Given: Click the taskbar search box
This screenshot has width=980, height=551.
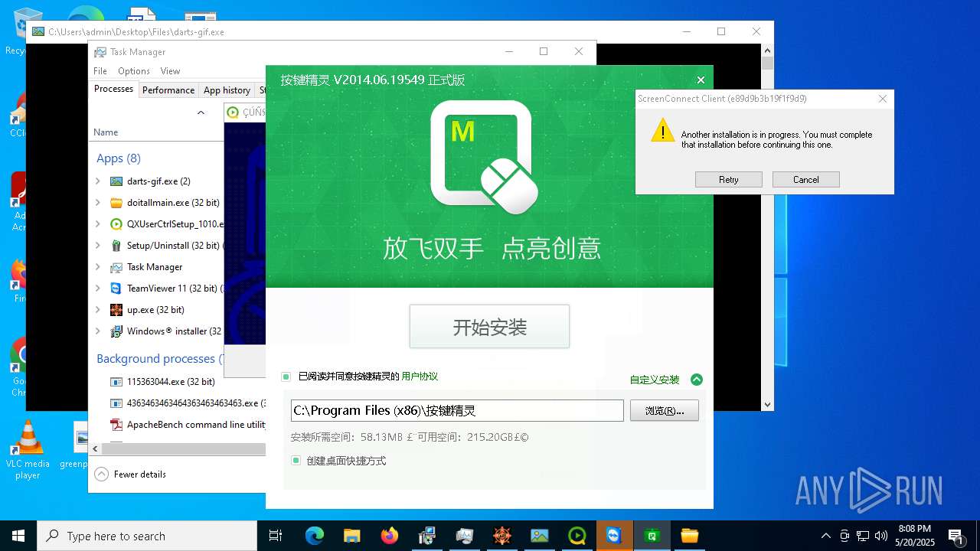Looking at the screenshot, I should coord(147,536).
